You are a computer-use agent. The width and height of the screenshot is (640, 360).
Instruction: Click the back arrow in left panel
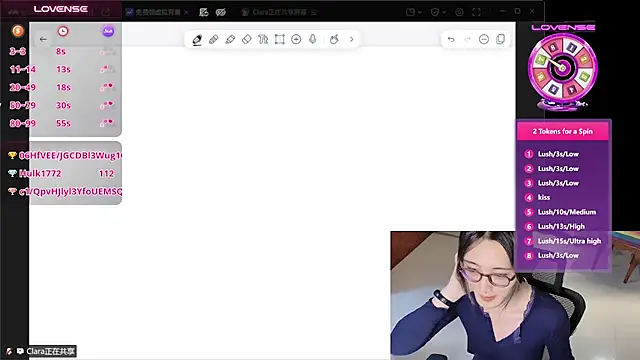pyautogui.click(x=43, y=39)
